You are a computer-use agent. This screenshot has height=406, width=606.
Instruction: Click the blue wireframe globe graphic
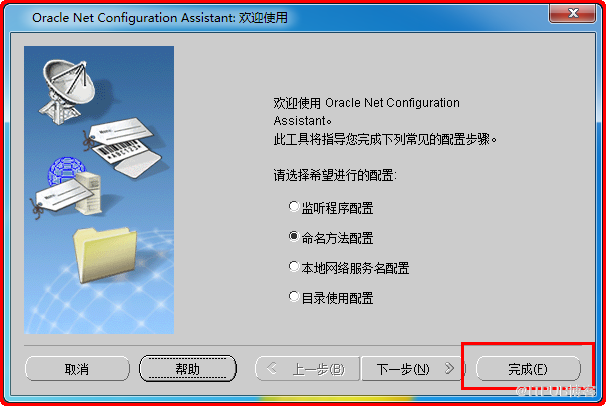(x=66, y=171)
